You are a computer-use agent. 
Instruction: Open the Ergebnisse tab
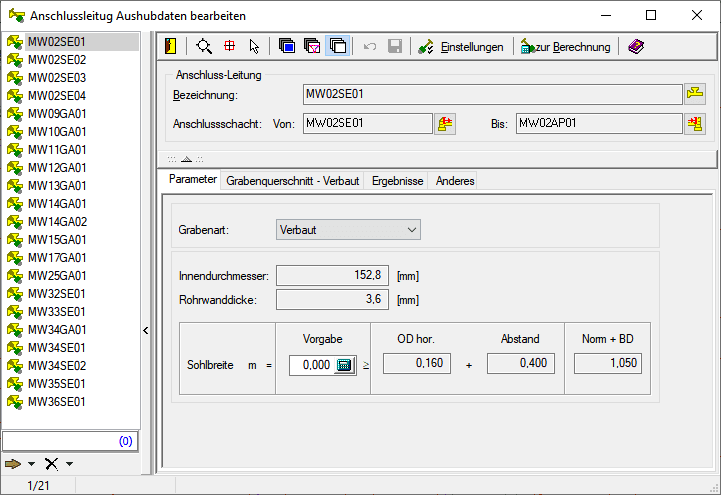(397, 180)
